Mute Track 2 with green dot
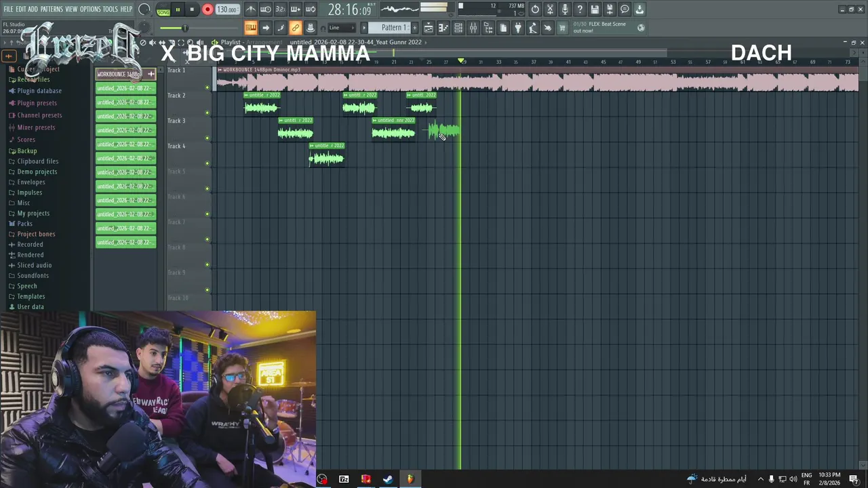This screenshot has width=868, height=488. coord(207,113)
